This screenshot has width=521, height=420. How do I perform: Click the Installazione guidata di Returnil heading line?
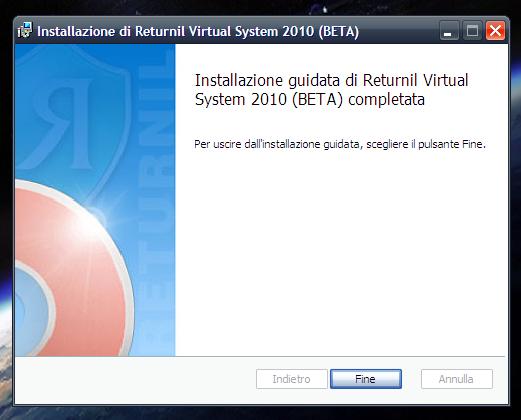pyautogui.click(x=332, y=80)
